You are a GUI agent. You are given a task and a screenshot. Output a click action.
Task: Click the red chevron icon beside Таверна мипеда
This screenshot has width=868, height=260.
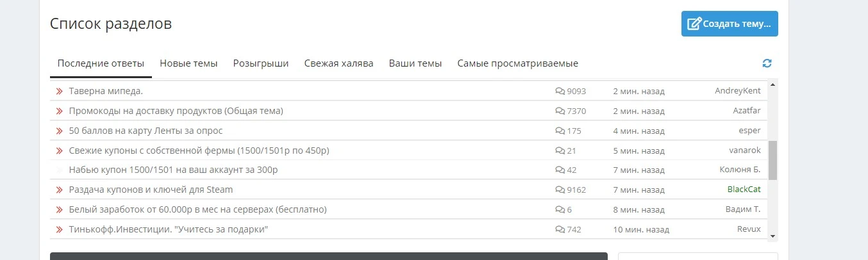pos(60,92)
